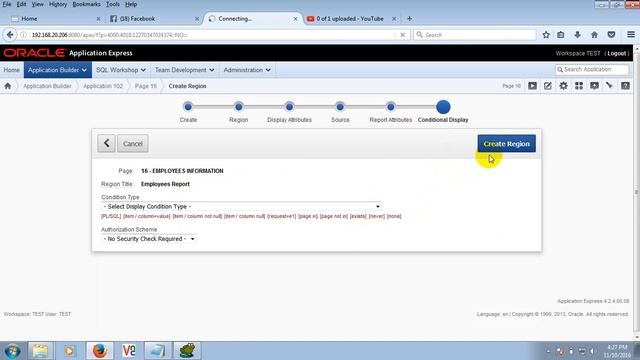
Task: Click the edit page pencil icon
Action: click(548, 86)
